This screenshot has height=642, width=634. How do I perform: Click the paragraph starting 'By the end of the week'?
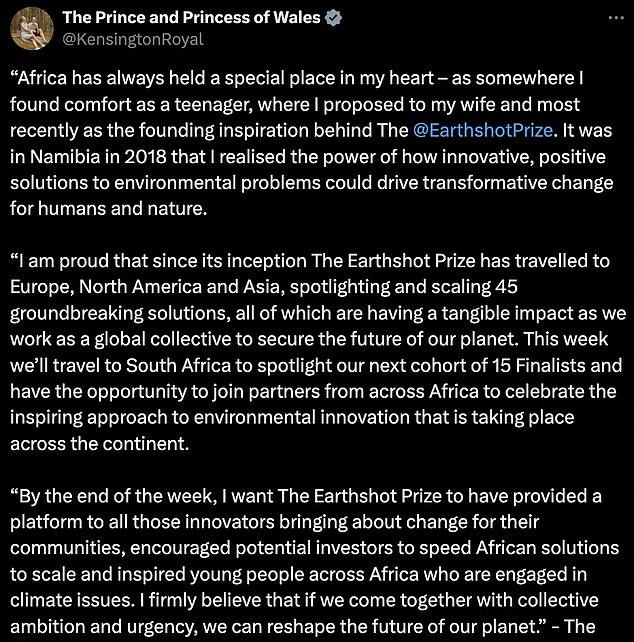315,561
